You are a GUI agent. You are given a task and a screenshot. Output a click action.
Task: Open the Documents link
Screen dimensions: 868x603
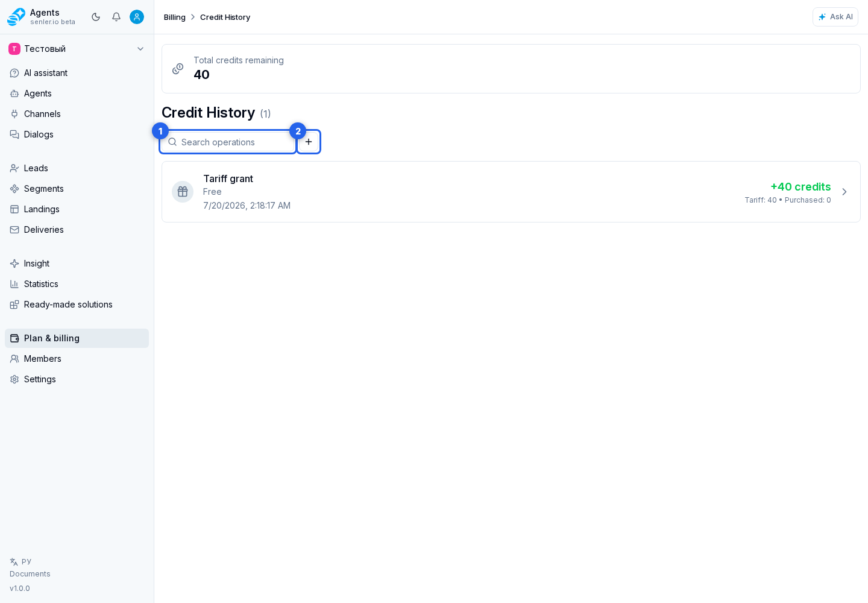pos(30,574)
